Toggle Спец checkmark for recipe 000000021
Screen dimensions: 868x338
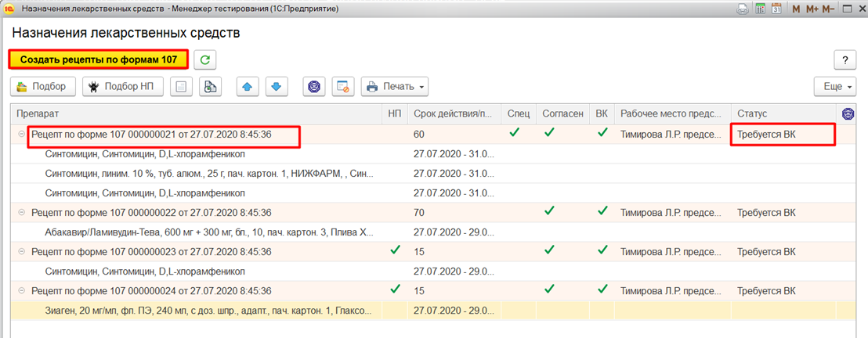pos(514,134)
